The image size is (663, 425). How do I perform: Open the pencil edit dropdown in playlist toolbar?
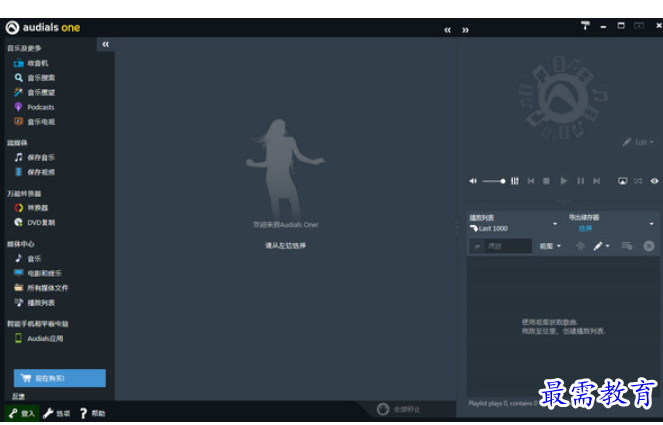(x=601, y=246)
